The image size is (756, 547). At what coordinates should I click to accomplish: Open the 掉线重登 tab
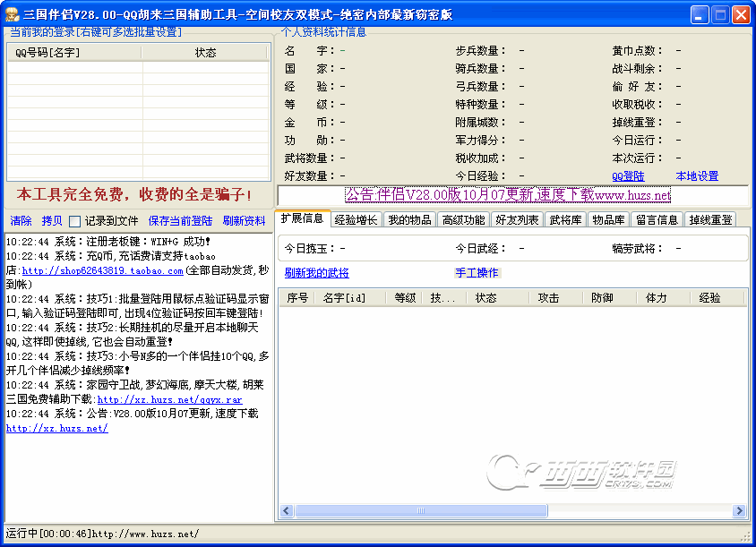pyautogui.click(x=709, y=220)
